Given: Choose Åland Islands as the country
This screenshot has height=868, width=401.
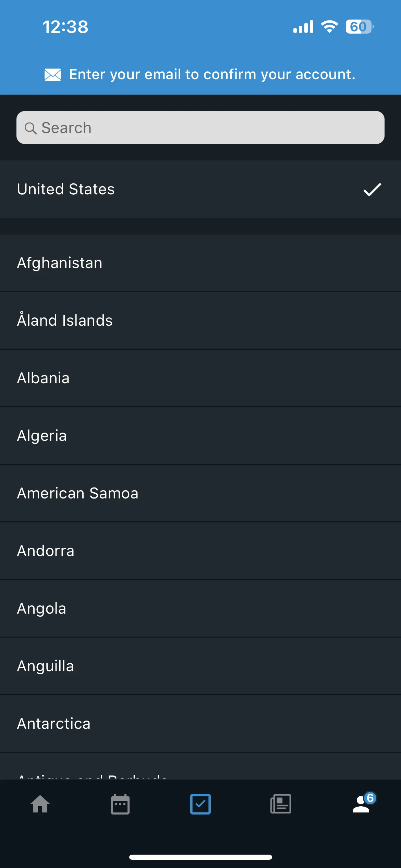Looking at the screenshot, I should click(x=200, y=321).
